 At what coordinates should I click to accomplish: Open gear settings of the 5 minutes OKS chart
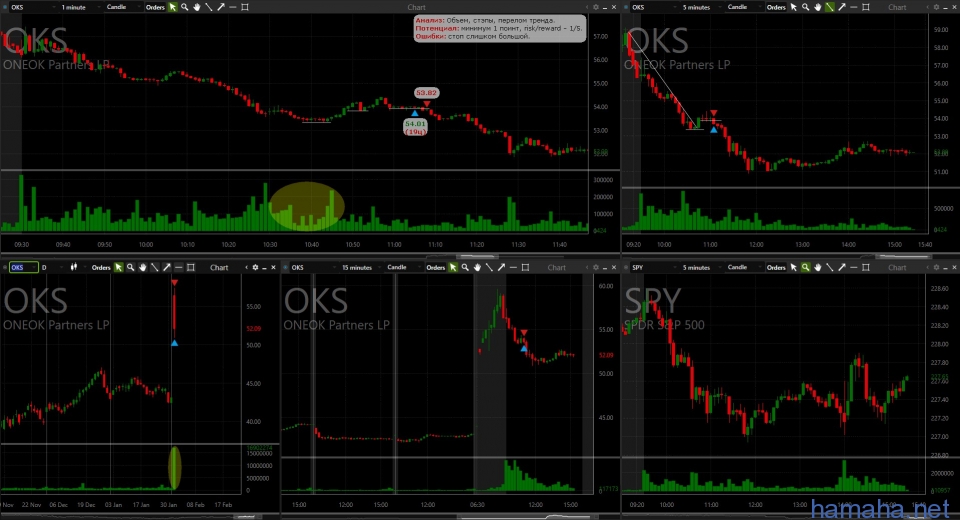click(x=936, y=7)
